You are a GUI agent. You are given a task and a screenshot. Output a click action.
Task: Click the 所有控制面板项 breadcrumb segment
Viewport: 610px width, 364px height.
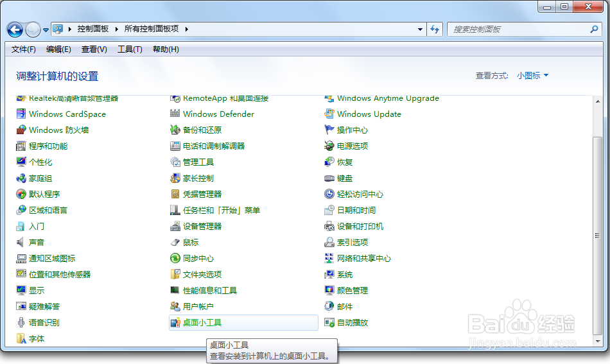click(152, 29)
